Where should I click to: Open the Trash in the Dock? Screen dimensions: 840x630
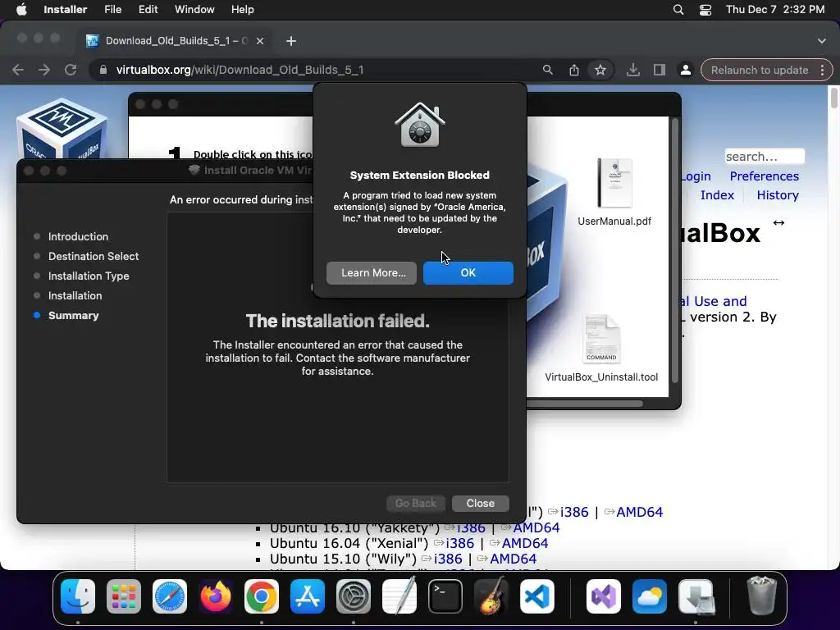point(761,596)
